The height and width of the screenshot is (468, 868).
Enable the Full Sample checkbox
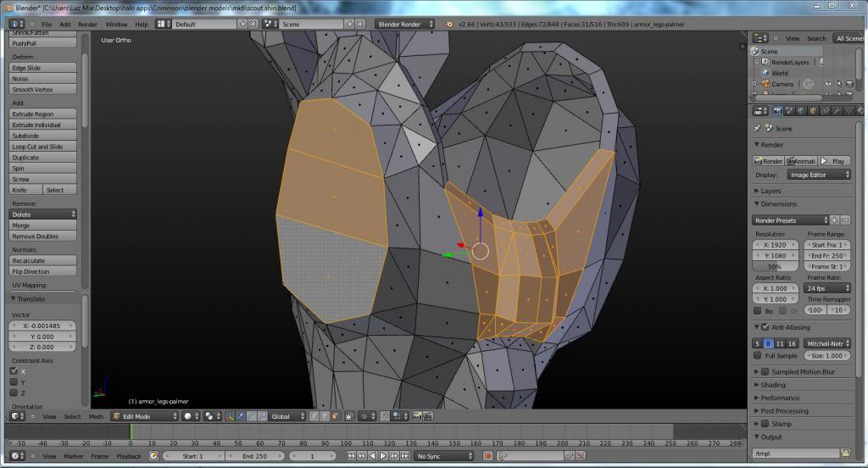(x=757, y=355)
